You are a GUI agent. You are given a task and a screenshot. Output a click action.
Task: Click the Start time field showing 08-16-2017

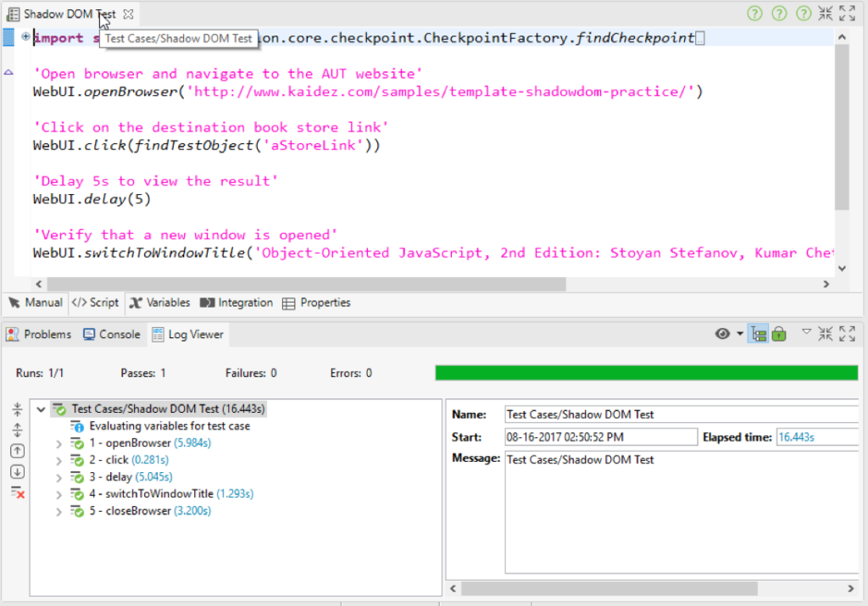tap(601, 437)
